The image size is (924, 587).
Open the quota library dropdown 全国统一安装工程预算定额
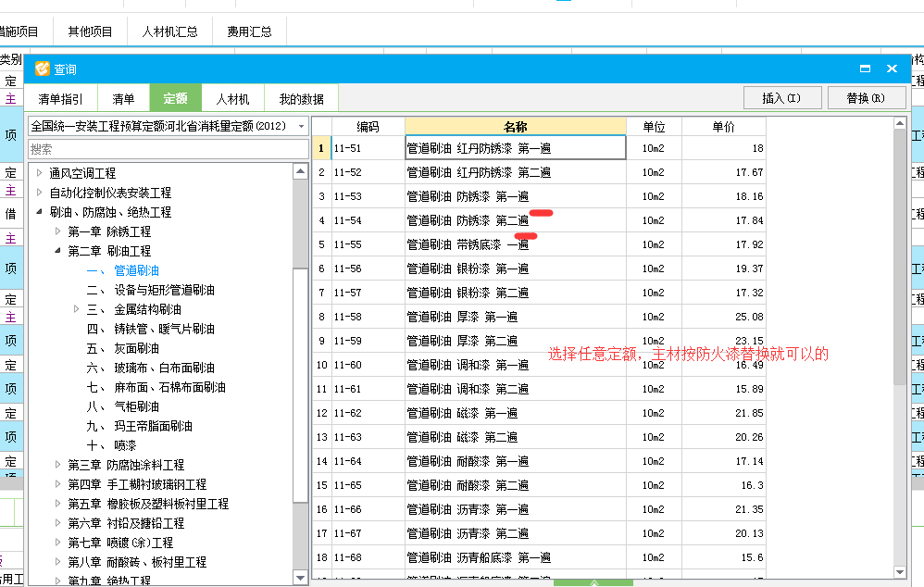169,126
